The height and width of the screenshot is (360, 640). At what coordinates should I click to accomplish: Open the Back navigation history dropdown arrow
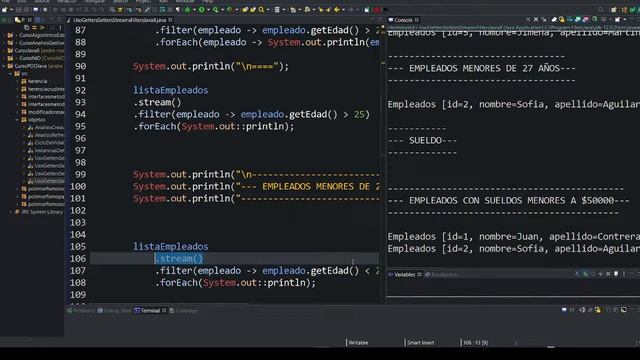(343, 9)
